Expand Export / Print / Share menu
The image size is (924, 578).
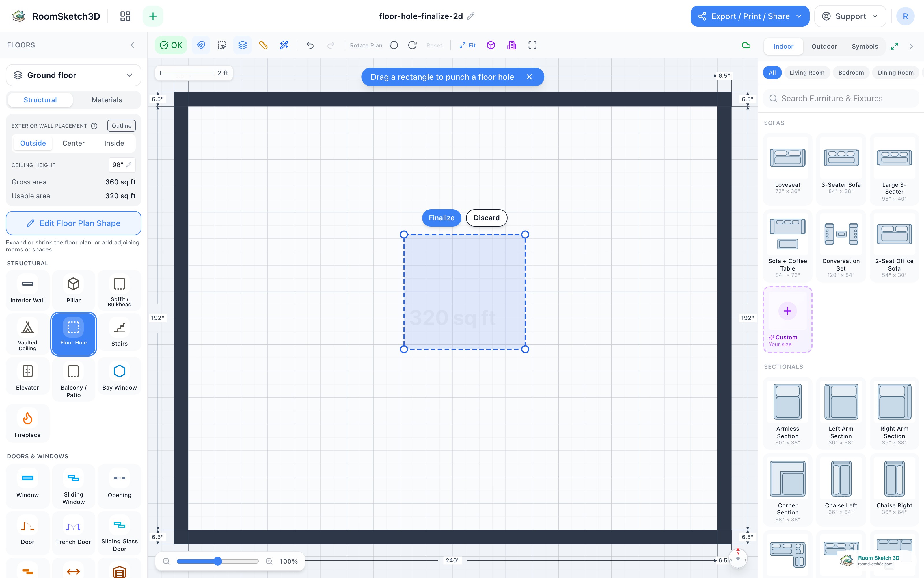pos(750,16)
